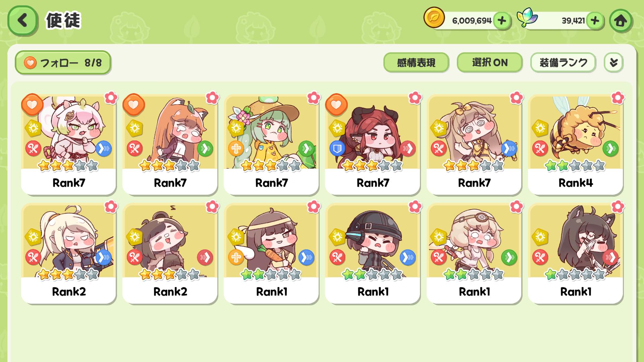Open the home screen icon

click(621, 21)
